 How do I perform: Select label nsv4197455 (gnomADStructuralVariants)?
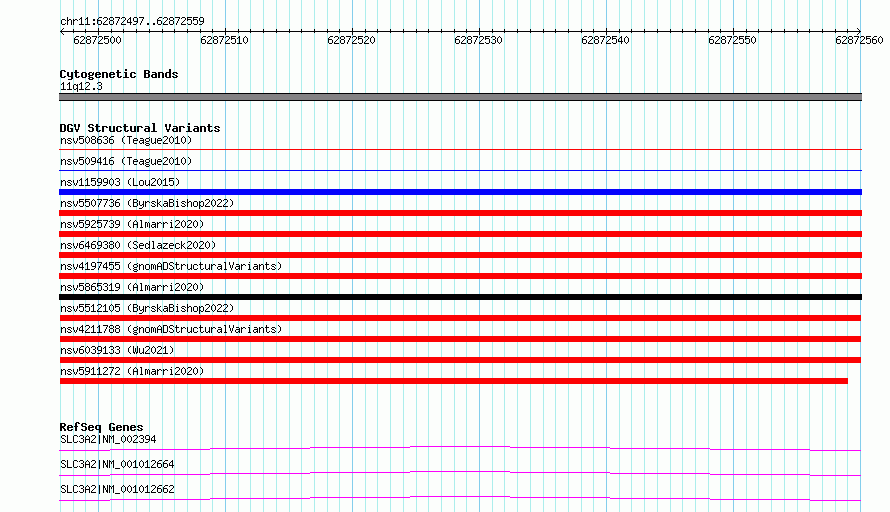point(171,266)
